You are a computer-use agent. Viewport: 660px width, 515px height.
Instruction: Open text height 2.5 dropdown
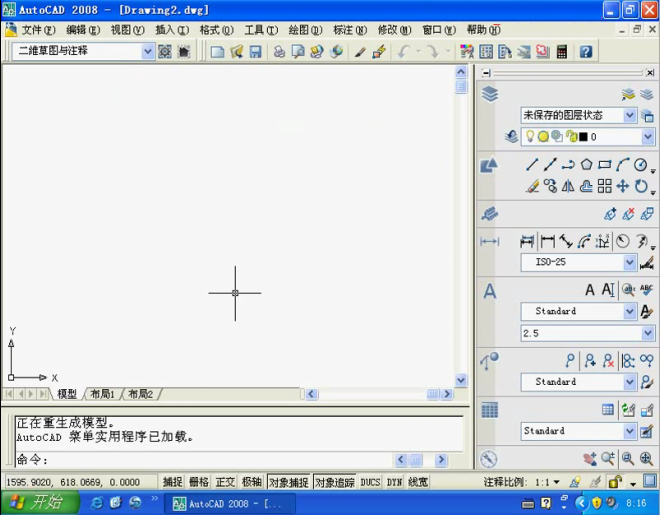click(648, 333)
